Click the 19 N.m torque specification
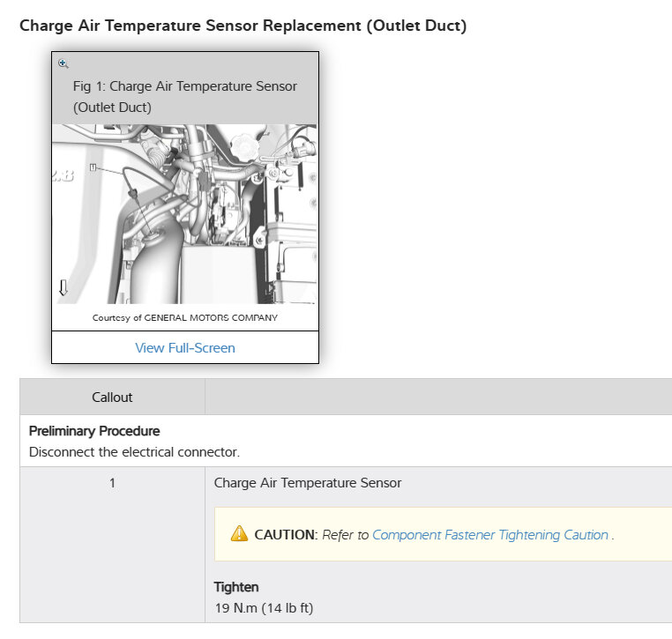 [264, 607]
